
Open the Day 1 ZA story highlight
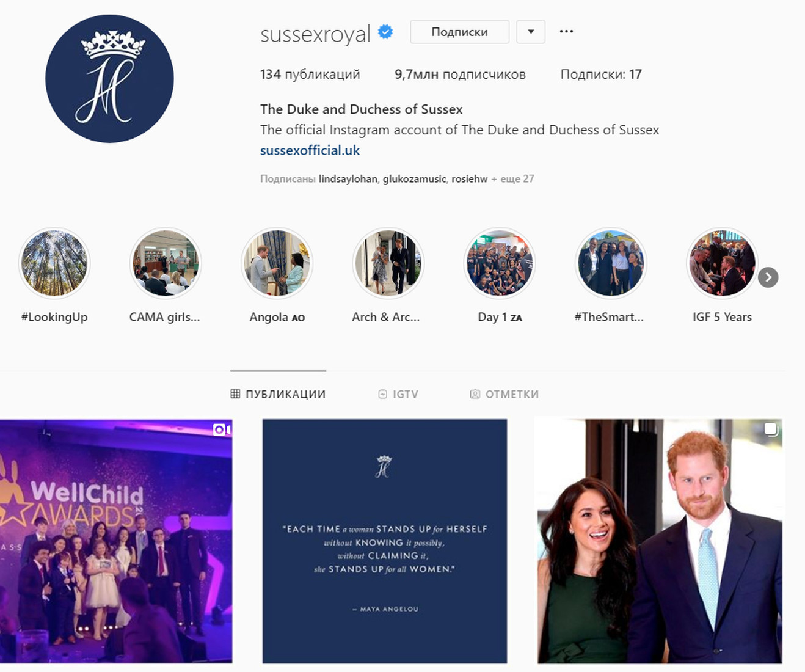[x=500, y=263]
